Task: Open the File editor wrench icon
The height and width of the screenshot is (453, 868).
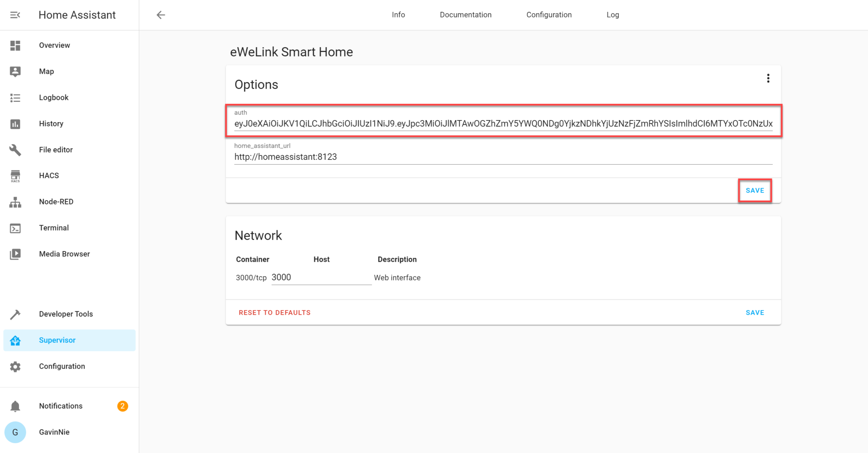Action: tap(15, 150)
